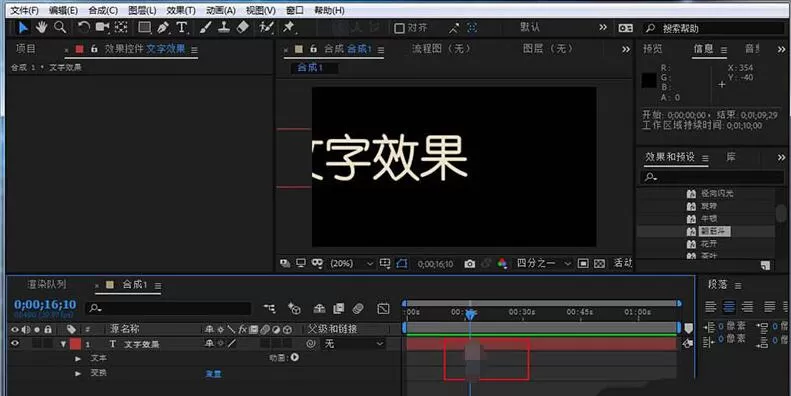Image resolution: width=791 pixels, height=396 pixels.
Task: Select the Horizontal Type tool
Action: pos(182,27)
